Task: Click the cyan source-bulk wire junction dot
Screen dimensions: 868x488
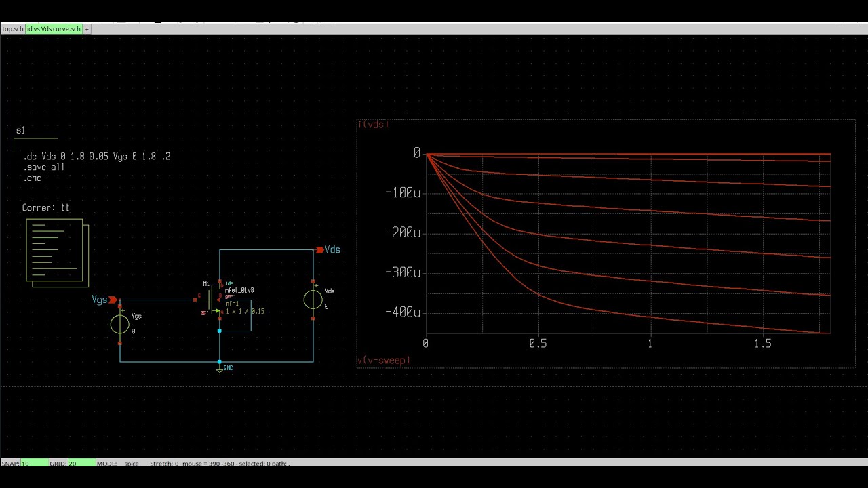Action: point(220,331)
